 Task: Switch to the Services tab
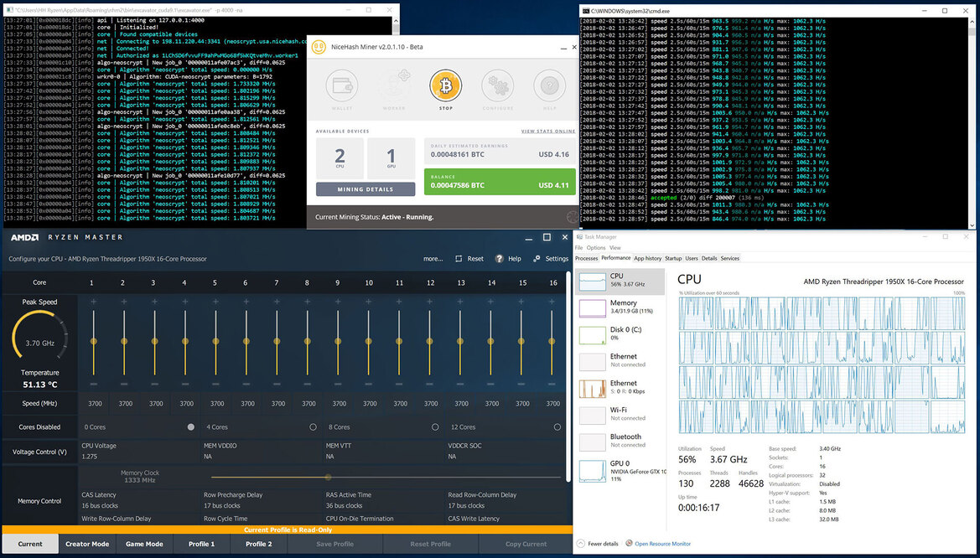coord(730,258)
